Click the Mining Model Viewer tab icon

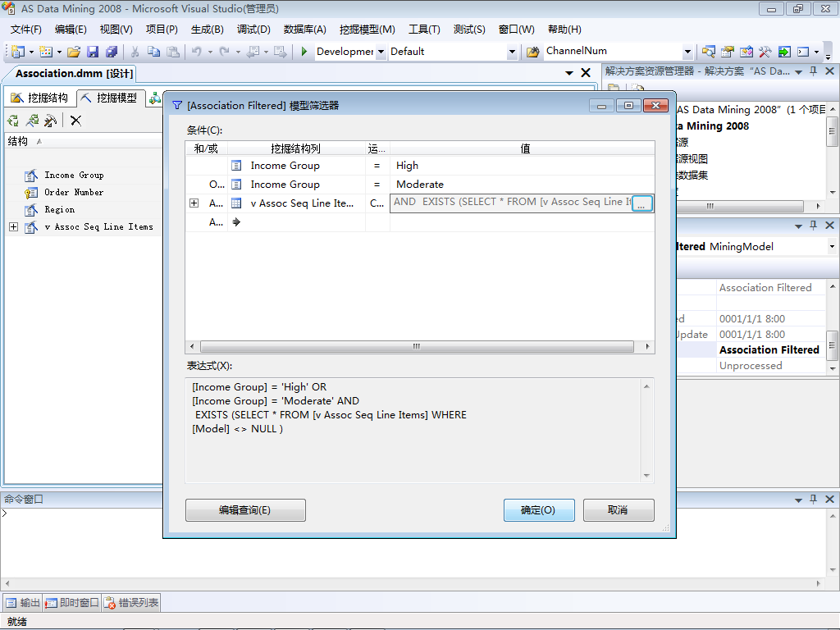click(x=155, y=98)
